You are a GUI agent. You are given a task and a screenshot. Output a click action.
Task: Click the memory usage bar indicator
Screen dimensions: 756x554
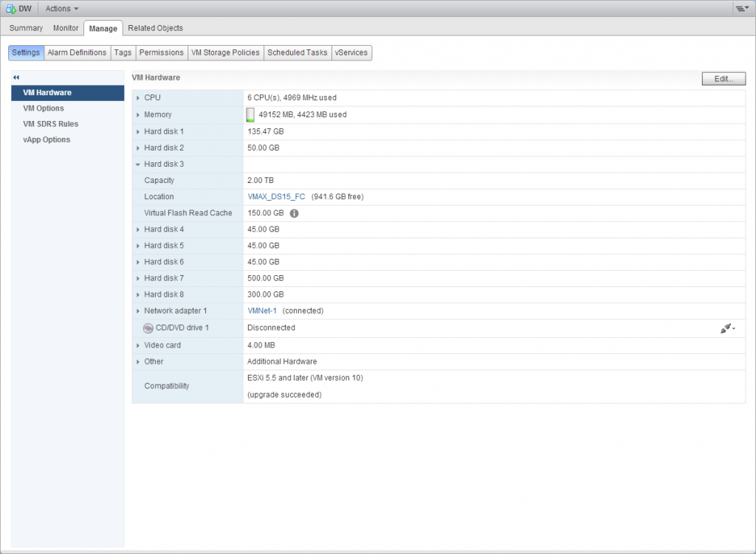250,114
